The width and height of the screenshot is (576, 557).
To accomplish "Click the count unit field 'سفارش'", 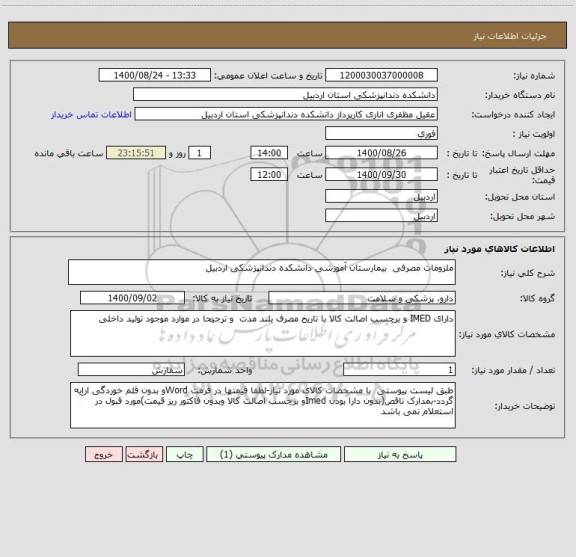I will tap(131, 370).
